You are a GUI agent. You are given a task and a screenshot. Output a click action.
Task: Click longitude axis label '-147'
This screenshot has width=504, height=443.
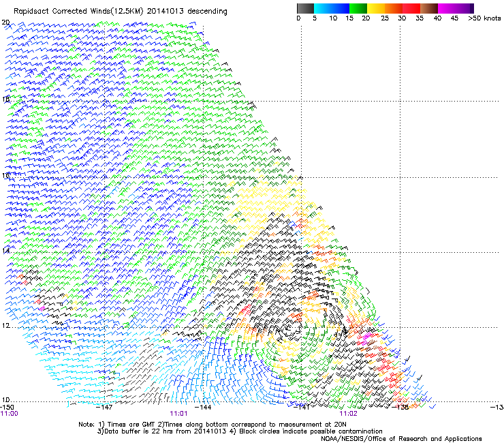coord(105,408)
